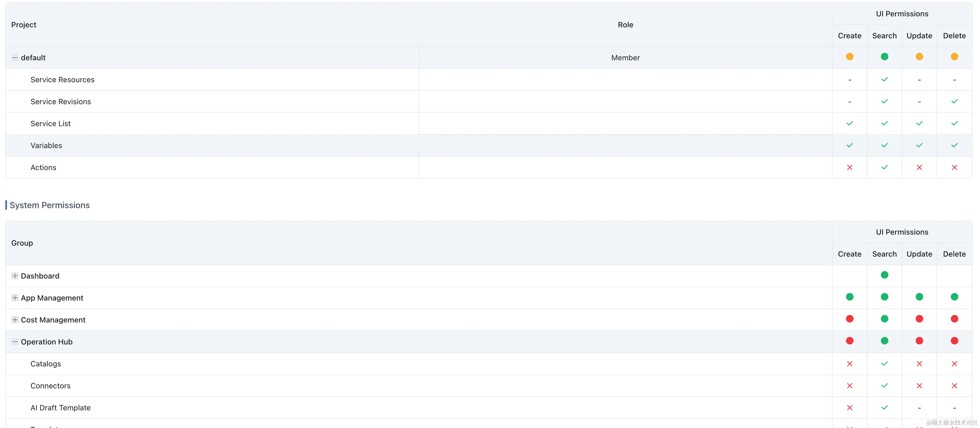Expand the App Management group

(x=15, y=298)
